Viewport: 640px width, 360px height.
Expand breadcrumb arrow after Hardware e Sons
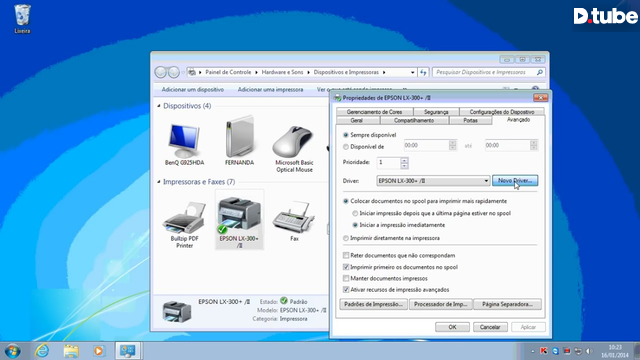[309, 72]
